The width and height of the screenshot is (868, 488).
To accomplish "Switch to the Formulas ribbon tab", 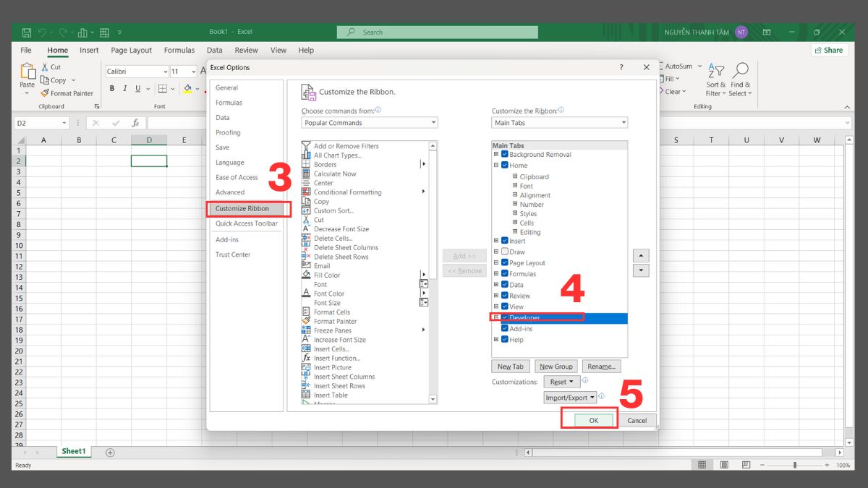I will 179,50.
